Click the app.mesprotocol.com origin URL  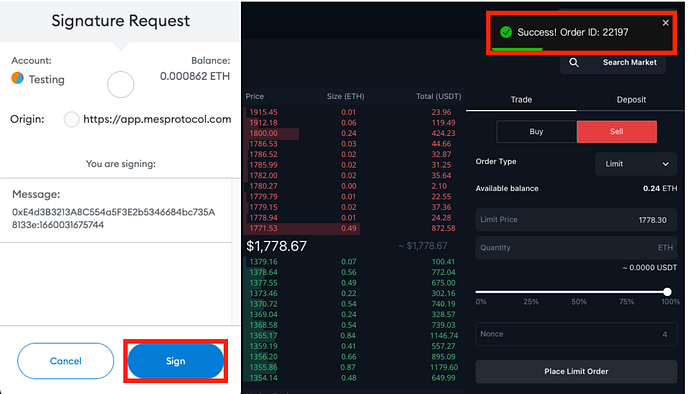(157, 119)
